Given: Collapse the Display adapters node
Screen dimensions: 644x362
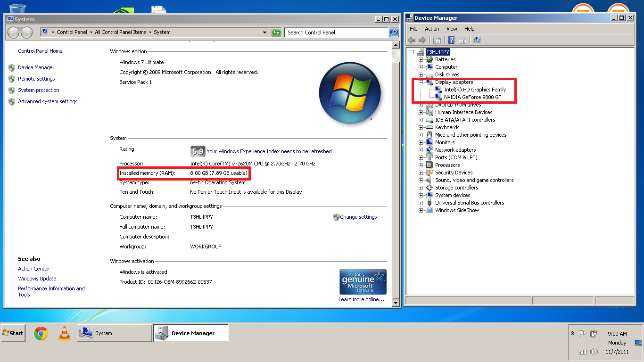Looking at the screenshot, I should [421, 82].
